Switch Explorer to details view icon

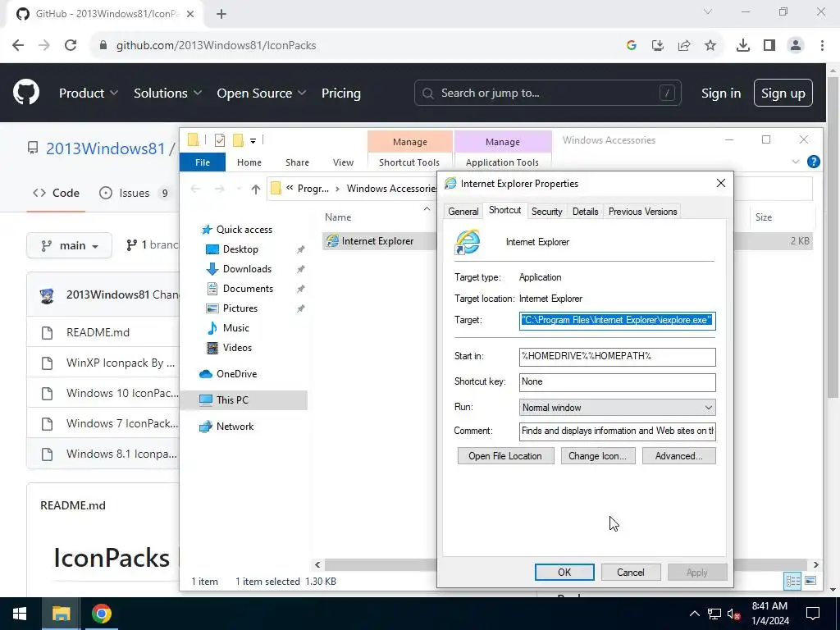click(x=792, y=582)
